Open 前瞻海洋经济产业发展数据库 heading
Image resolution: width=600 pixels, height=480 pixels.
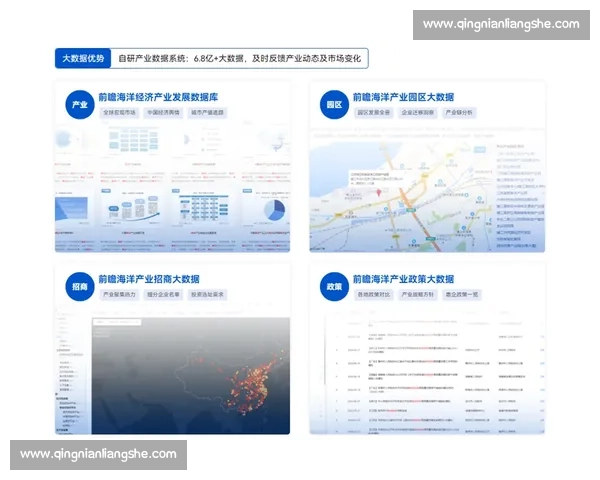[158, 97]
